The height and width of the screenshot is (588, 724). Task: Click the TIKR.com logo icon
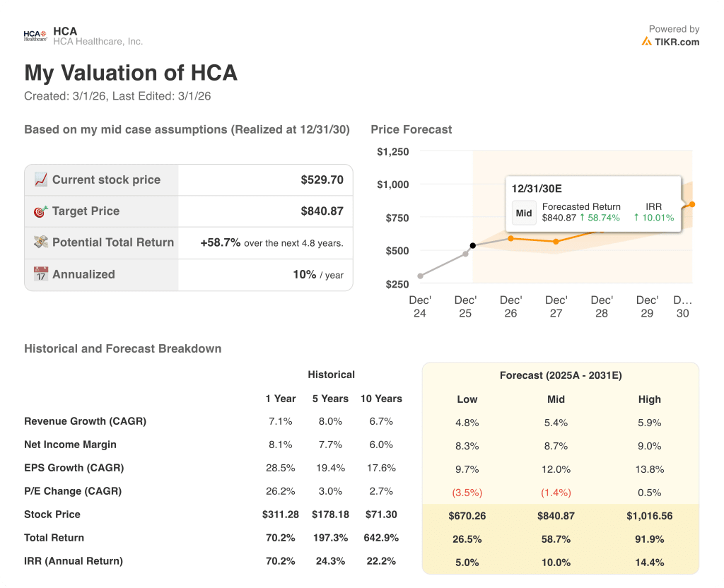coord(646,42)
